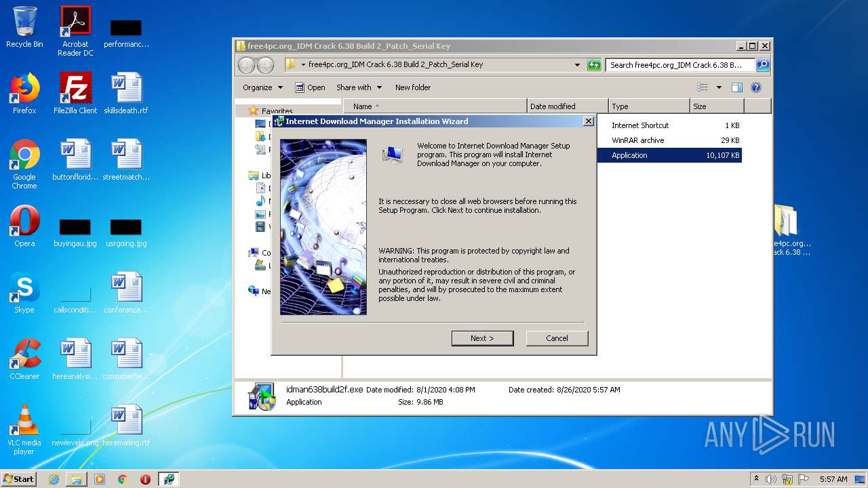This screenshot has height=488, width=868.
Task: Launch VLC media player shortcut
Action: coord(24,430)
